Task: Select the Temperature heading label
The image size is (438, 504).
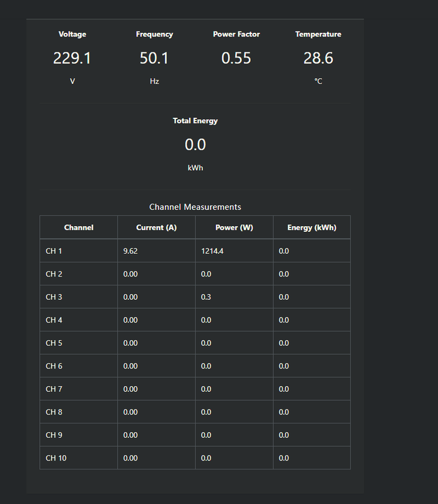Action: pos(318,34)
